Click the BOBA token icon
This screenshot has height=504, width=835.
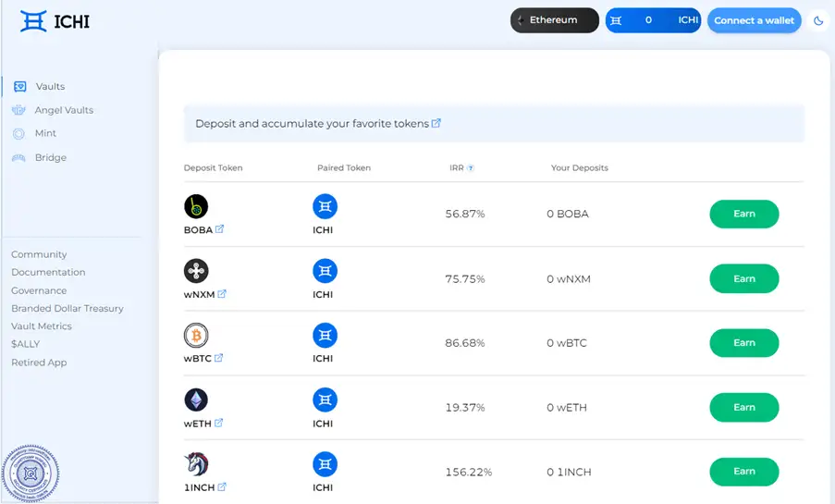[x=196, y=206]
